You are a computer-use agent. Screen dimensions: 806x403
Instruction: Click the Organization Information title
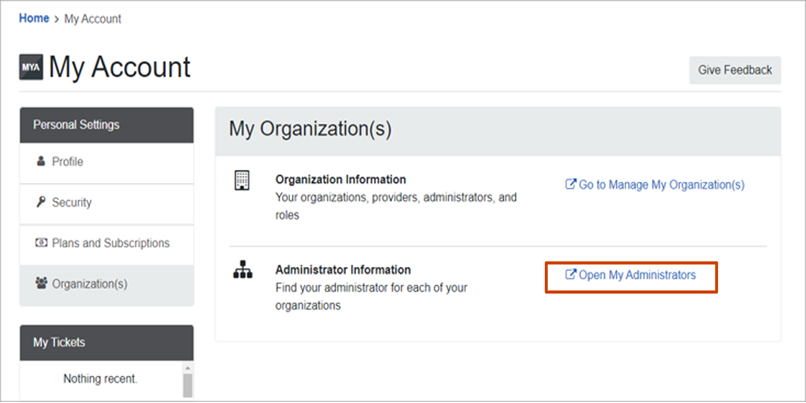pos(341,179)
